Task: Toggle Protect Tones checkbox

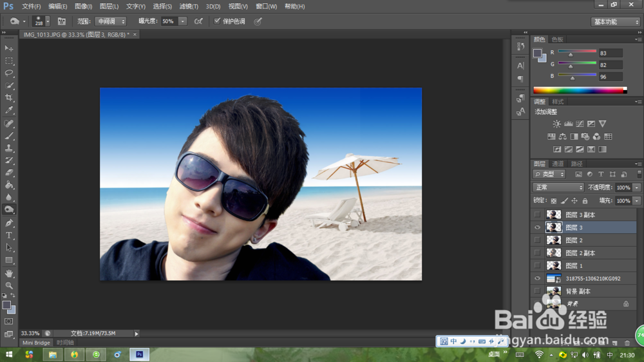Action: 217,21
